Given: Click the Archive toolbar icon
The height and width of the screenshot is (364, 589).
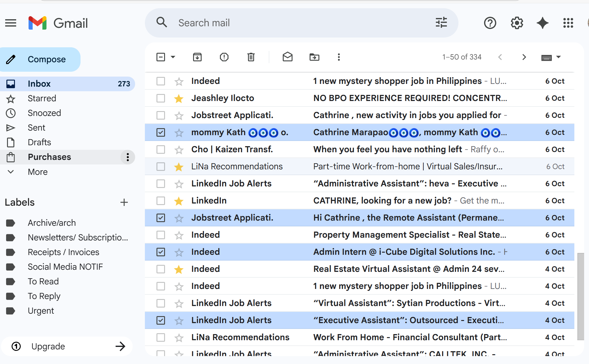Looking at the screenshot, I should [x=197, y=57].
